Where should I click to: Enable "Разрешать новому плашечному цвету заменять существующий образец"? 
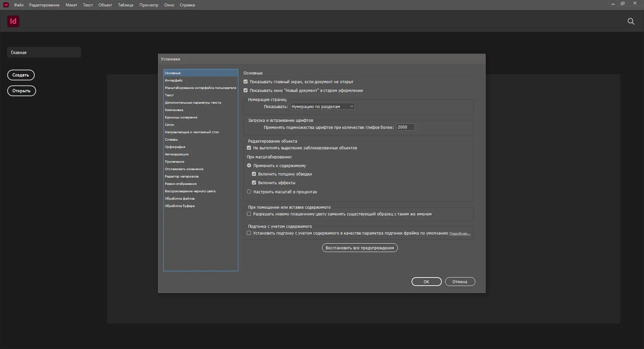(249, 214)
